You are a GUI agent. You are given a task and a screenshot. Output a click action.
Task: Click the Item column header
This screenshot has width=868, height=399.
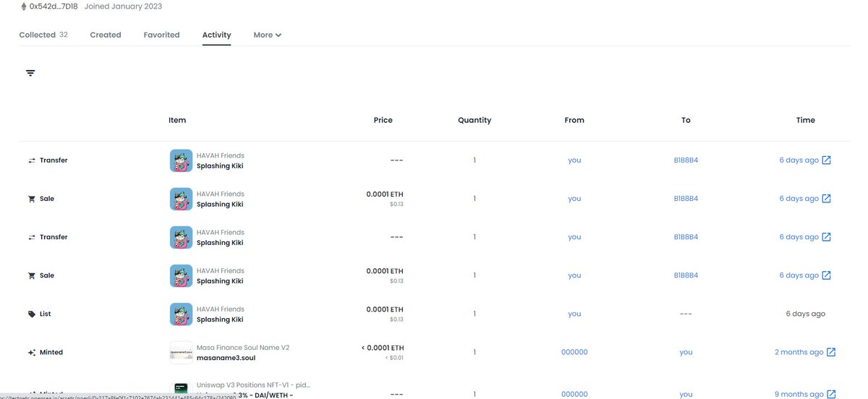click(x=177, y=120)
